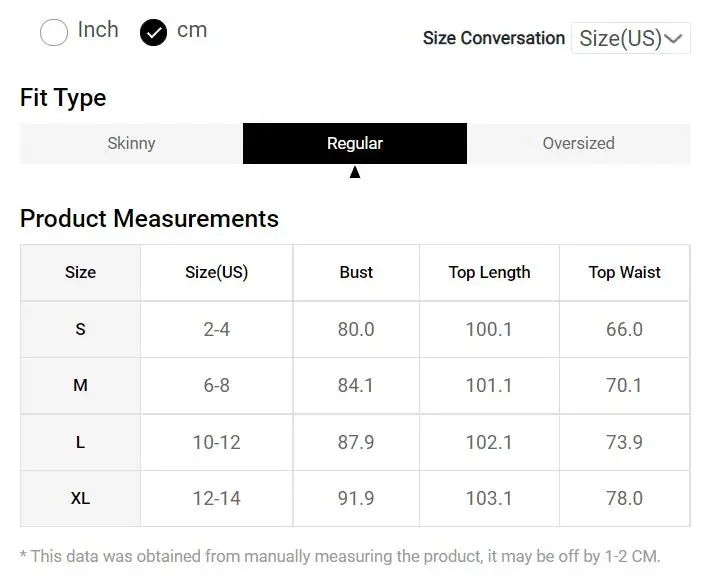Click the Size(US) column header
Viewport: 704px width, 583px height.
click(216, 272)
